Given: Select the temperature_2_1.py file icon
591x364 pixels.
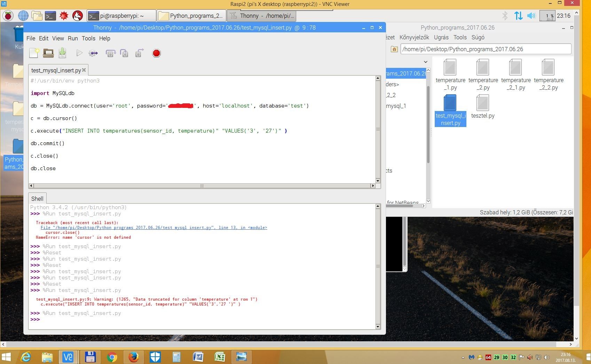Looking at the screenshot, I should coord(515,74).
